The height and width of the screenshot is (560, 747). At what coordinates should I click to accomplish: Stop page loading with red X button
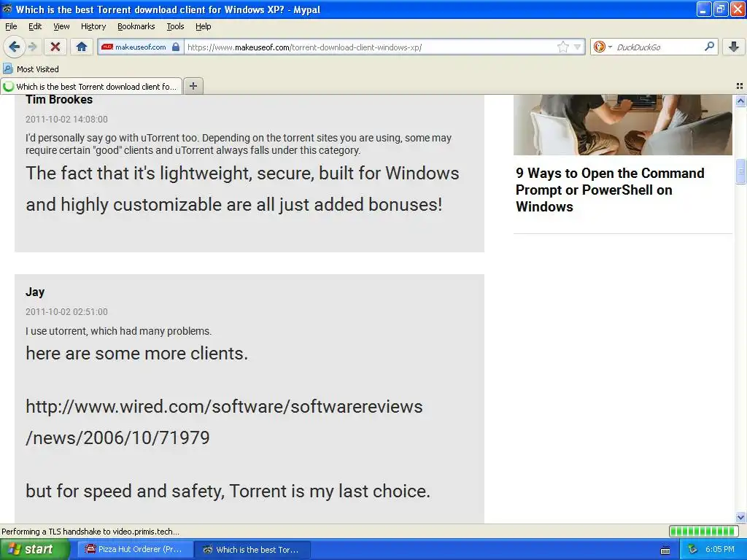pos(55,47)
